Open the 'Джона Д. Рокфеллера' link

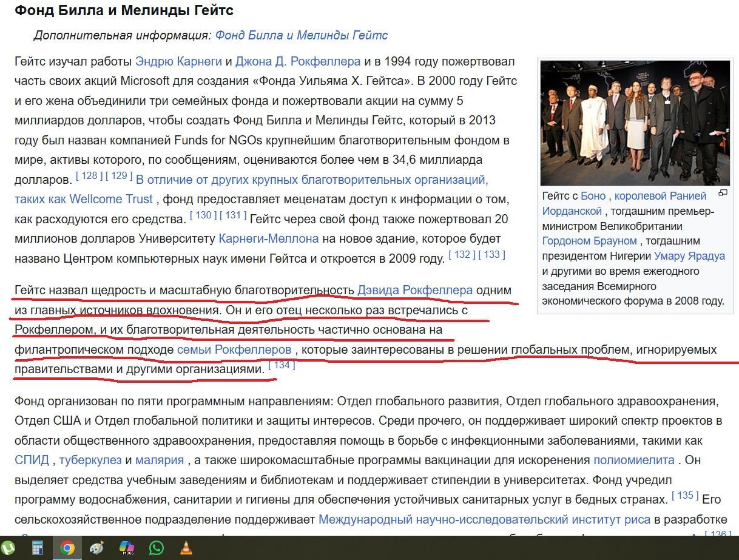(x=298, y=61)
